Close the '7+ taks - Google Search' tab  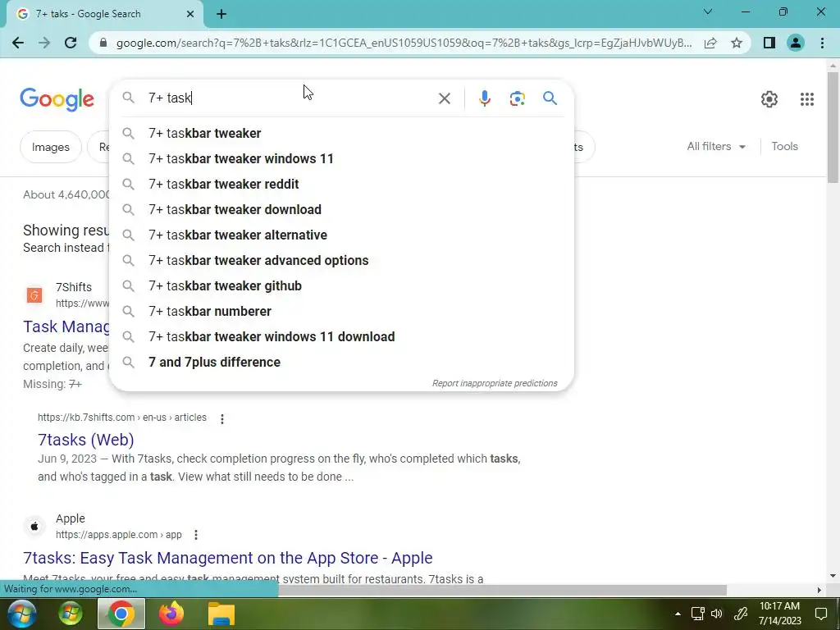pyautogui.click(x=190, y=14)
